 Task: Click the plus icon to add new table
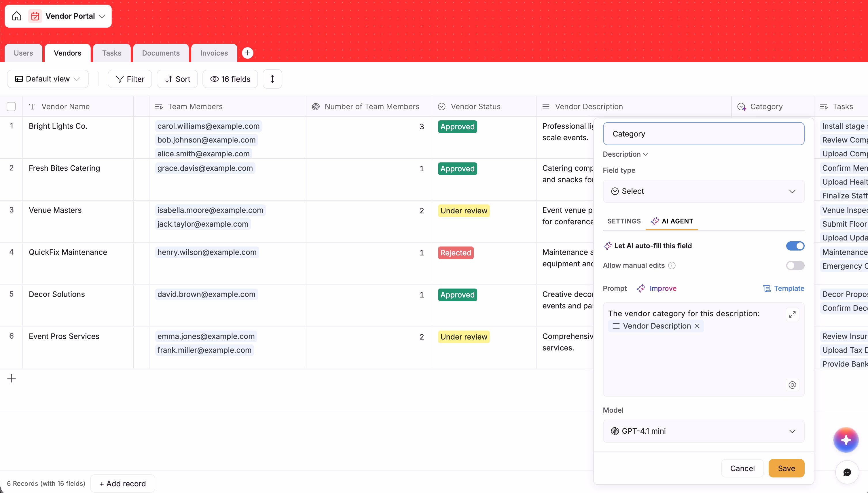[247, 53]
